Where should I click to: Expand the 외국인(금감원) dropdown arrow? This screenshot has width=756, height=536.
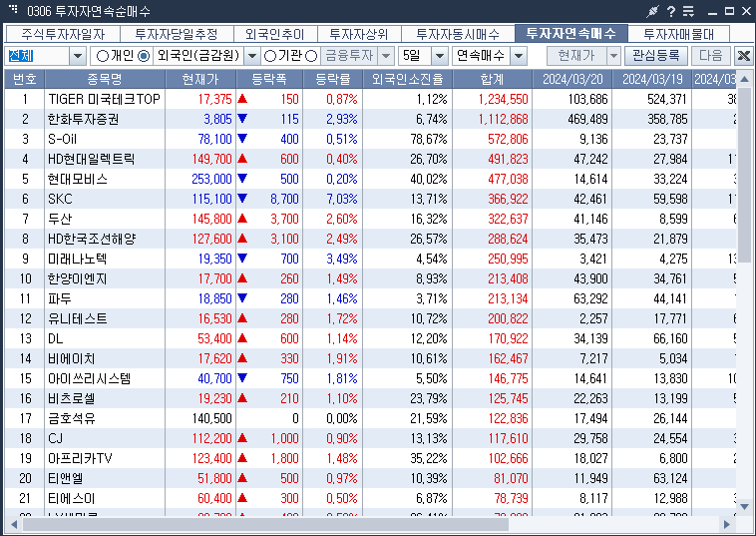251,56
